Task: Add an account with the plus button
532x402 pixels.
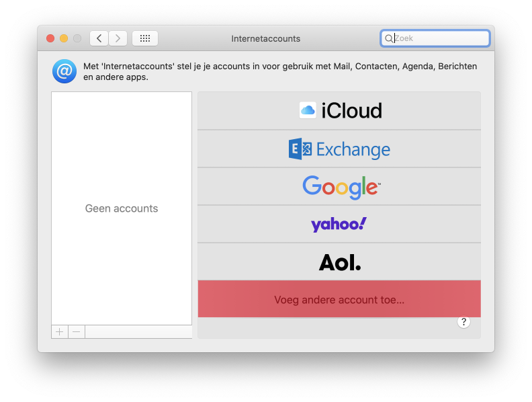Action: tap(60, 331)
